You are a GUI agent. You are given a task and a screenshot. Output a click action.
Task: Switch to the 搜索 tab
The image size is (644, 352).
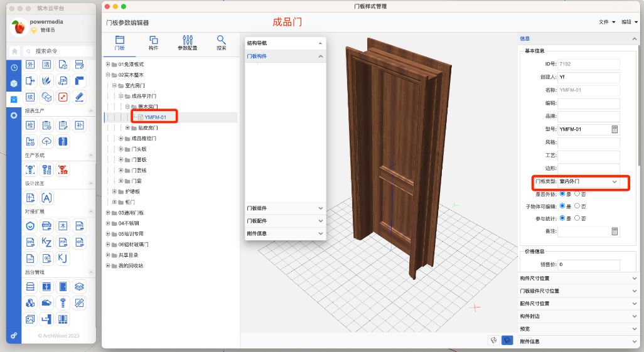[222, 43]
